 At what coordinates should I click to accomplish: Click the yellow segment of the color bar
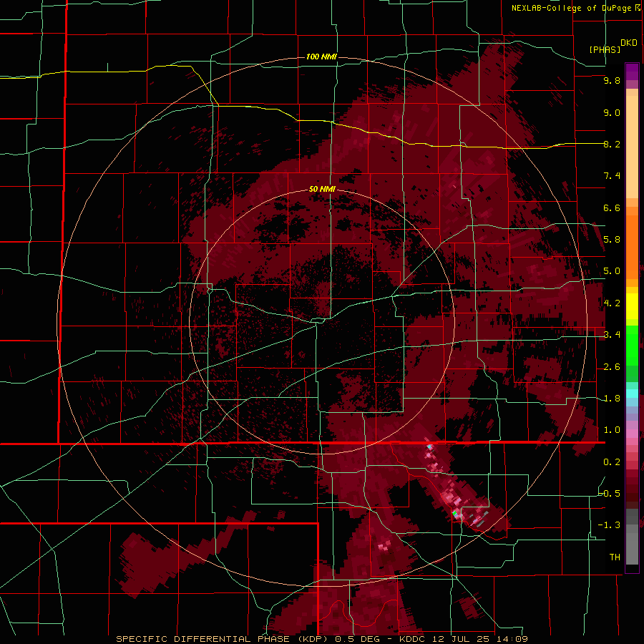pyautogui.click(x=632, y=306)
